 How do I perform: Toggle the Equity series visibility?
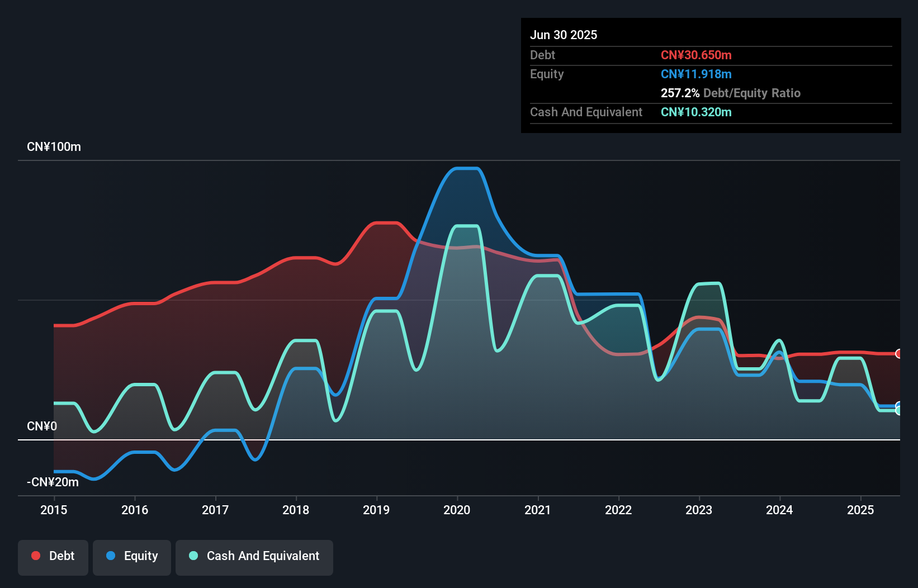point(131,556)
